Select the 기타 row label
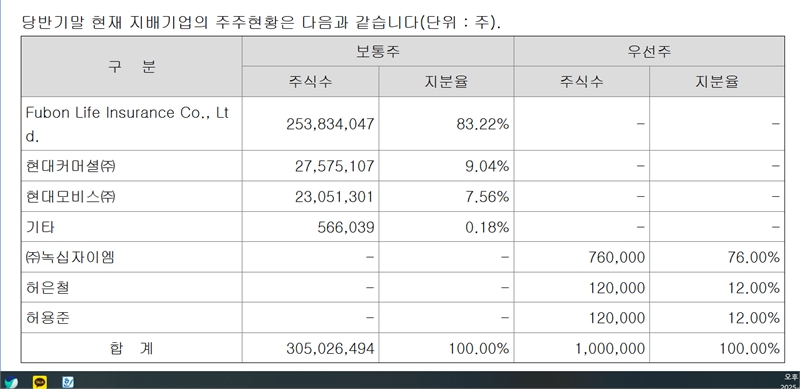Screen dimensions: 800x389 (x=132, y=227)
